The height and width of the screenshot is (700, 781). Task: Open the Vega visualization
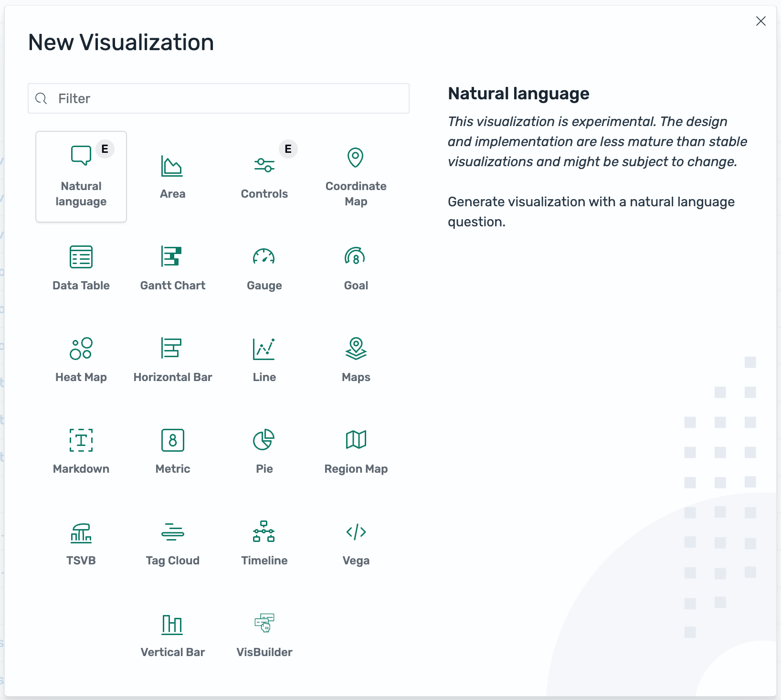coord(356,542)
